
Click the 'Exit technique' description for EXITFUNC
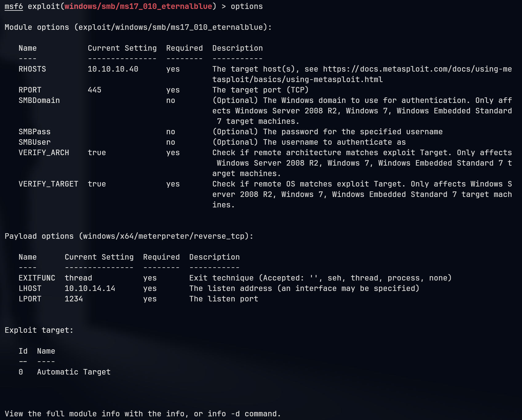[x=320, y=278]
